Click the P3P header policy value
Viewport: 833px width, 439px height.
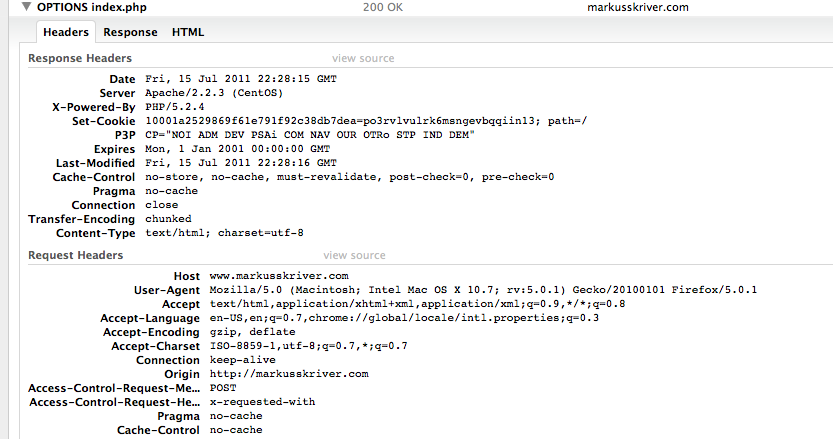[310, 135]
